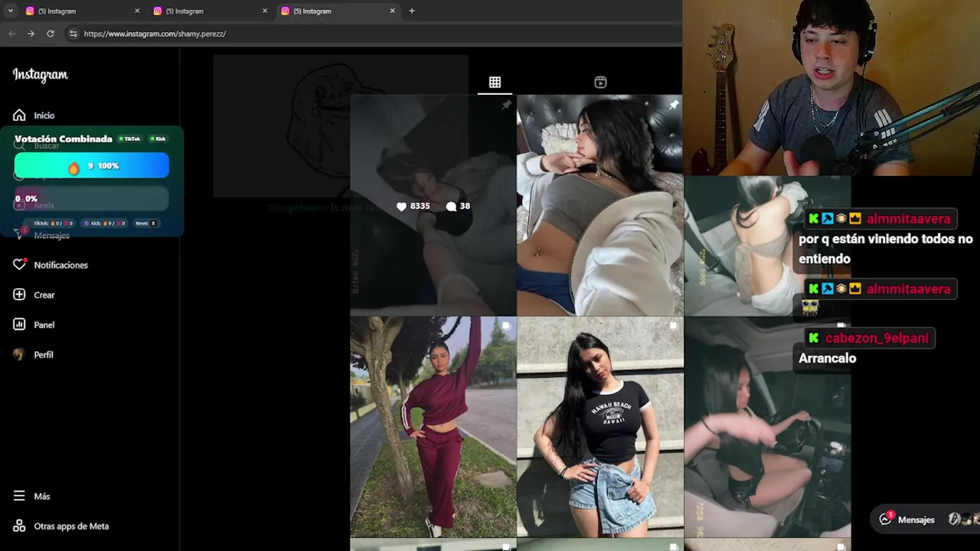The width and height of the screenshot is (980, 551).
Task: Click the 0% voting bar
Action: pos(92,198)
